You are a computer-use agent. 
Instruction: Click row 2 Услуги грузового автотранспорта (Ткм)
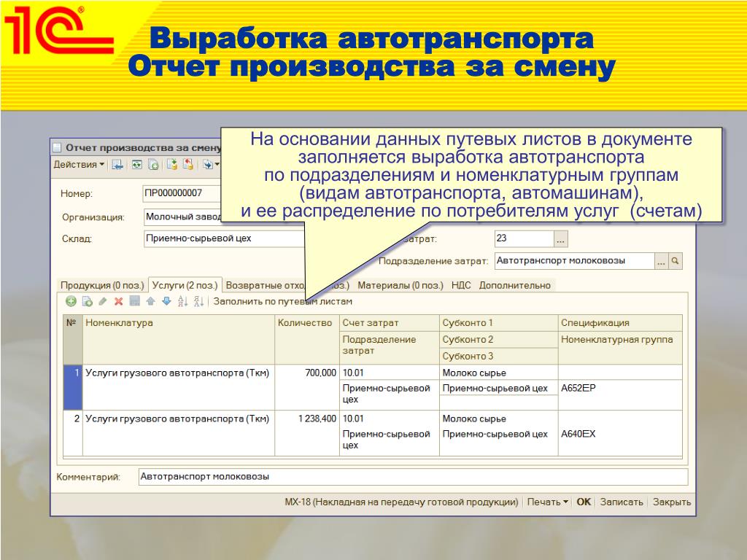pos(179,433)
